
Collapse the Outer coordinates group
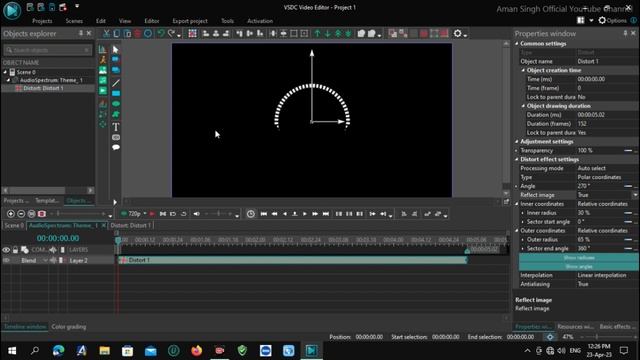click(x=517, y=231)
